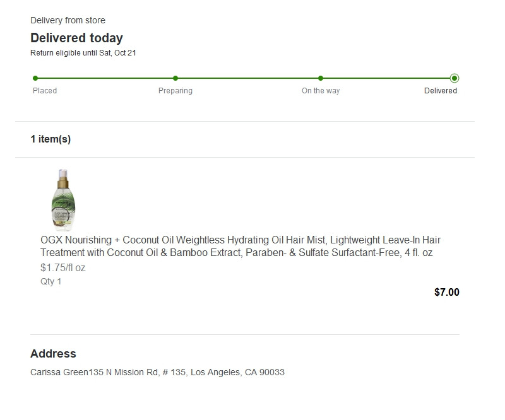Click the Carissa Green delivery address line

pos(157,372)
